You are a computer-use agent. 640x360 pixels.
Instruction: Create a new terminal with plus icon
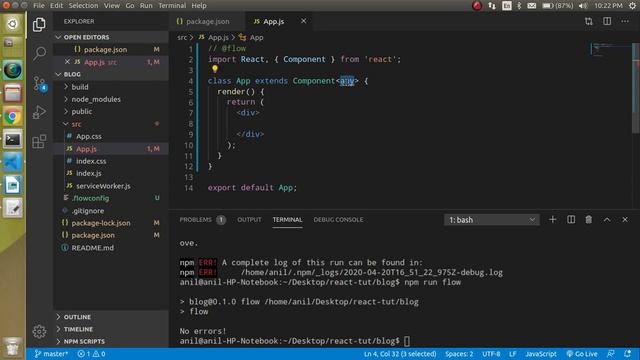coord(552,220)
